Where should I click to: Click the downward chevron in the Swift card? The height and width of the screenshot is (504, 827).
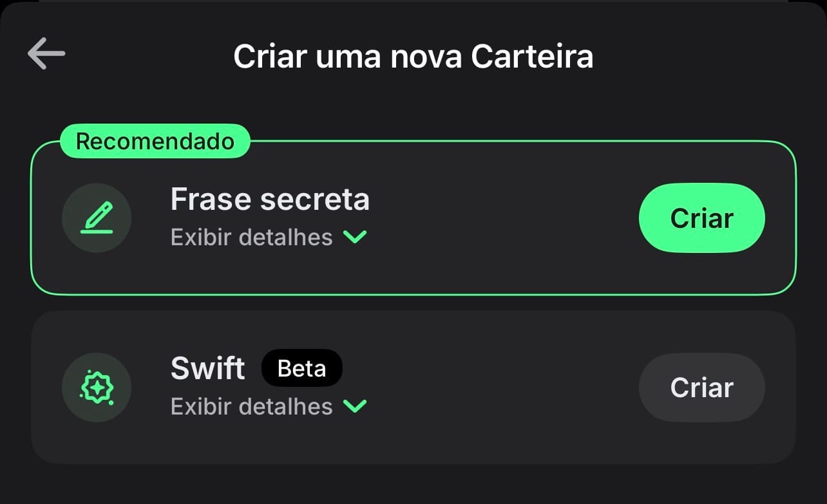355,406
